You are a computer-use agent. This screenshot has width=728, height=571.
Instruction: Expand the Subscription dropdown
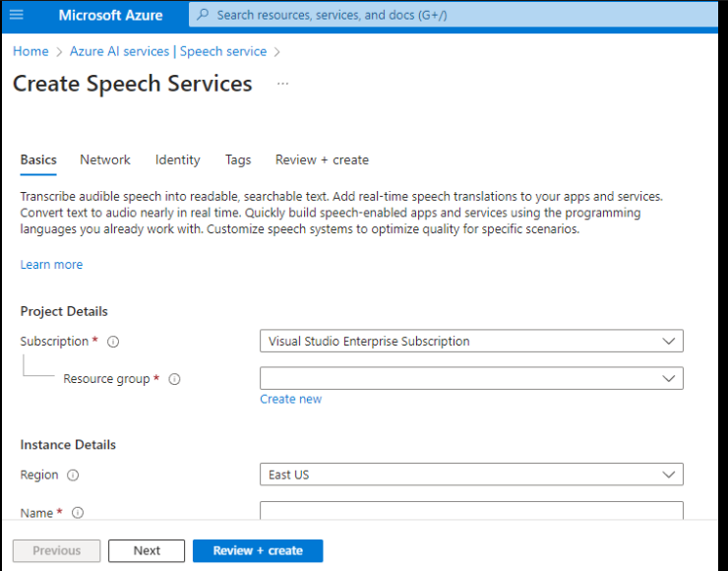point(471,341)
